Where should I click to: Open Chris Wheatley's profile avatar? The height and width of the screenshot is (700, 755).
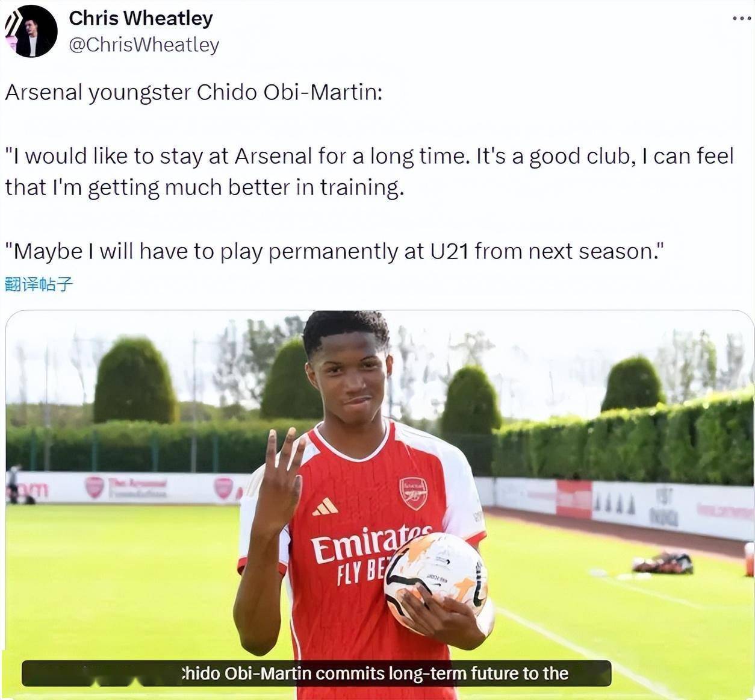tap(31, 31)
